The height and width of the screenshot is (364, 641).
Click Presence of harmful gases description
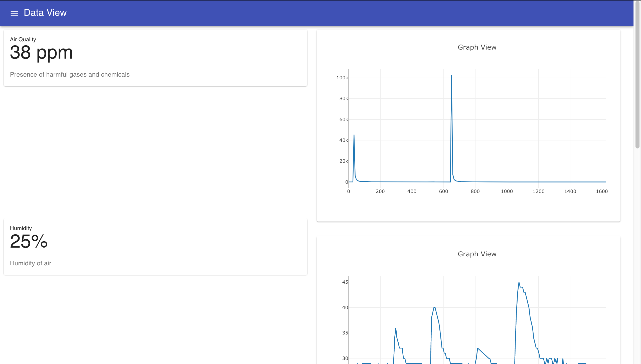(x=70, y=75)
